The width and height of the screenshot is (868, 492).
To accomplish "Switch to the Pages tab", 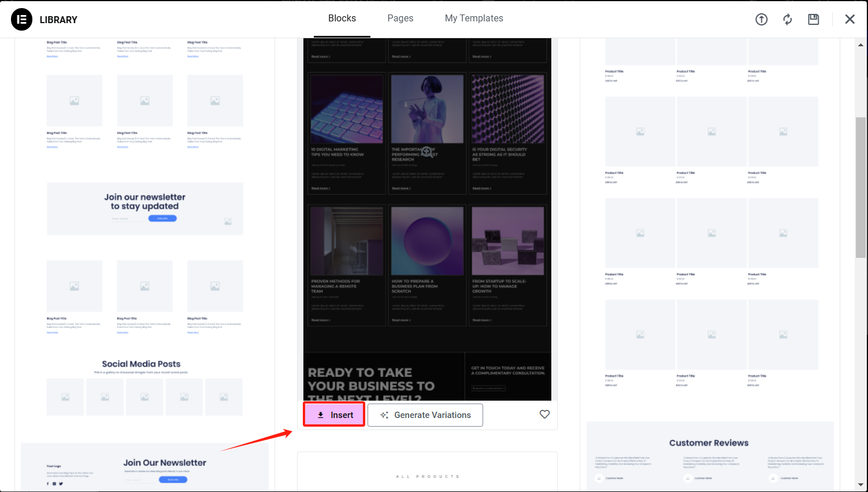I will (400, 18).
